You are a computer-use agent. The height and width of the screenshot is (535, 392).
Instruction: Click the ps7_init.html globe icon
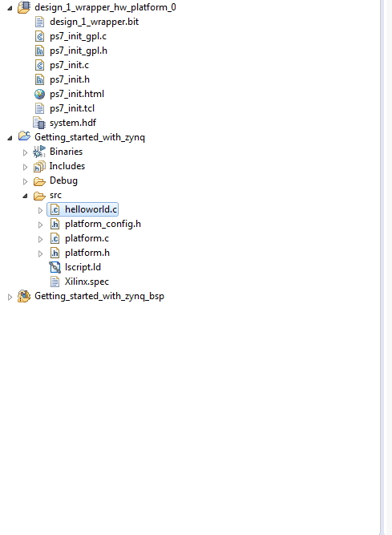tap(39, 94)
